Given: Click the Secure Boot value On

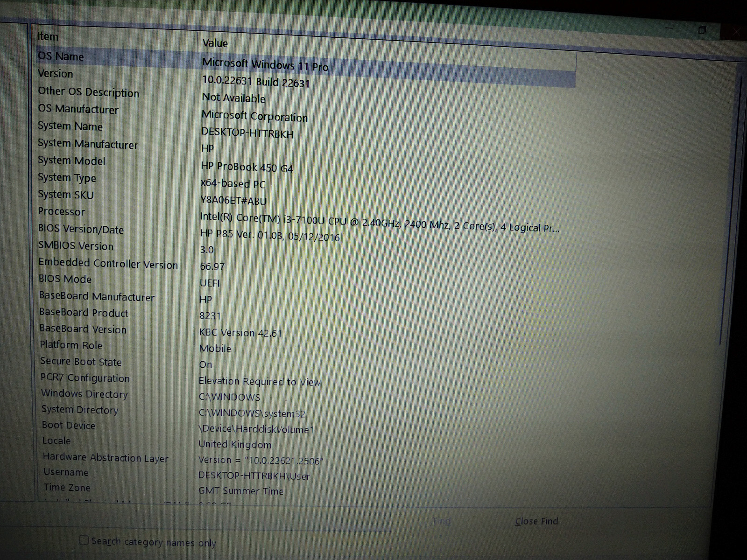Looking at the screenshot, I should (205, 364).
